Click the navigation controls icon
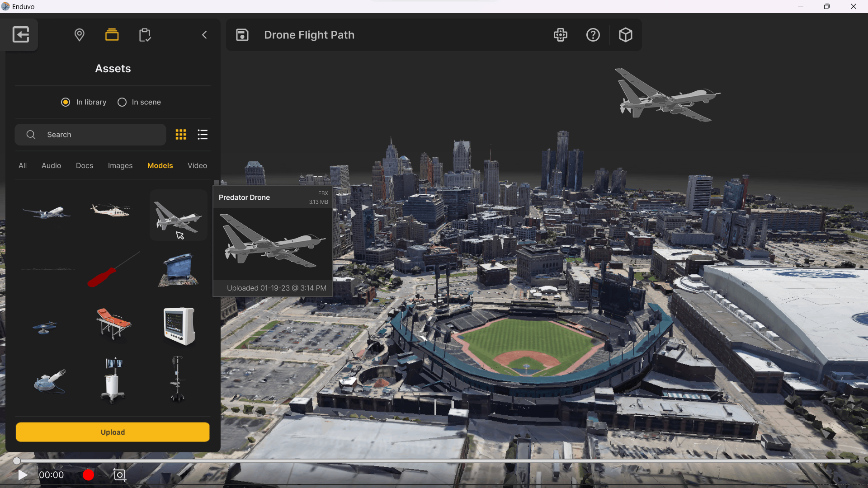This screenshot has height=488, width=868. (x=560, y=35)
